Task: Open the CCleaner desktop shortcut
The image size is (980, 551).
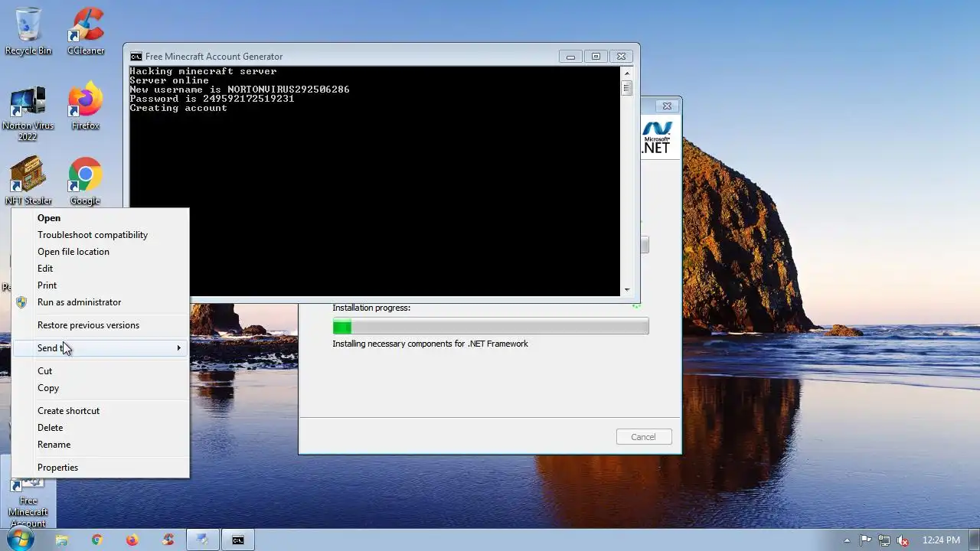Action: (86, 31)
